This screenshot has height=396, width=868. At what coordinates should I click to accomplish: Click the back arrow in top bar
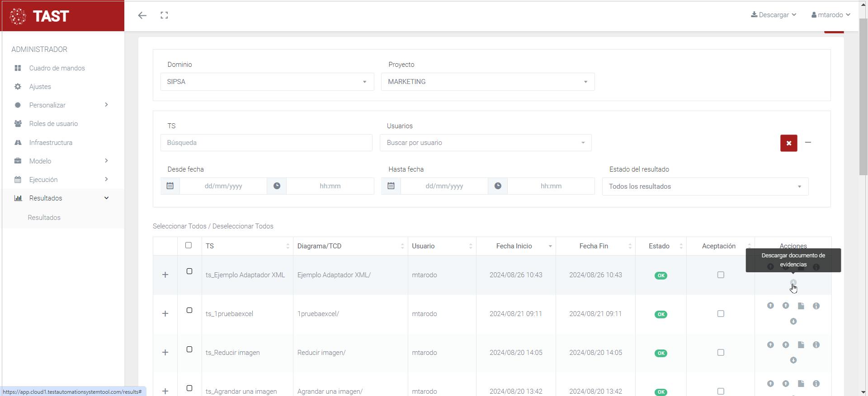coord(142,15)
